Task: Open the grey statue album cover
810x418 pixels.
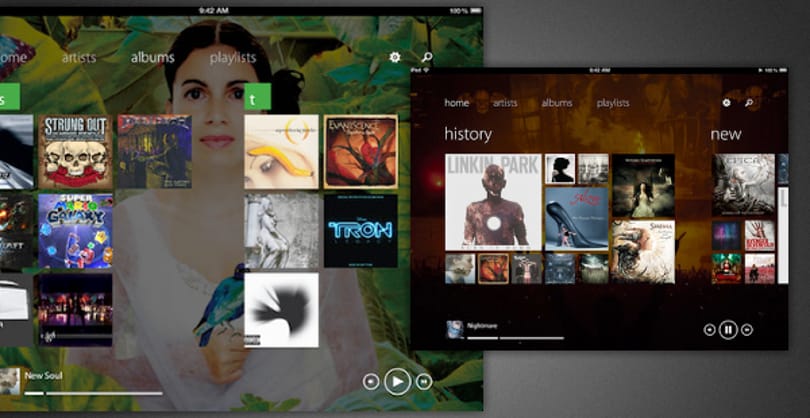Action: point(282,231)
